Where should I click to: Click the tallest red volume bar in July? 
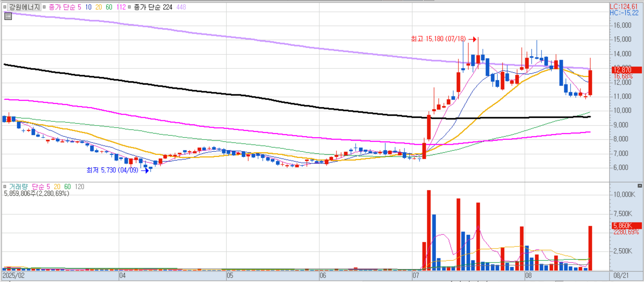click(x=429, y=230)
